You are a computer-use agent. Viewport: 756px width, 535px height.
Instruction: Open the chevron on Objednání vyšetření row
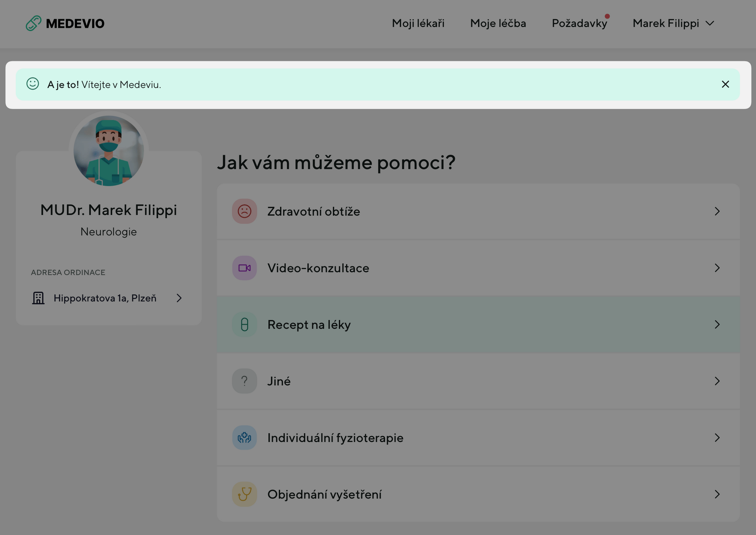(x=717, y=494)
